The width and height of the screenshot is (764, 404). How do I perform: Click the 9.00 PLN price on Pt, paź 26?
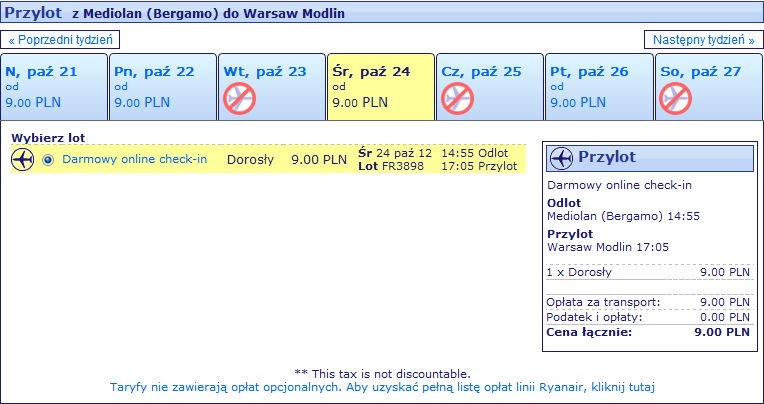(x=578, y=103)
